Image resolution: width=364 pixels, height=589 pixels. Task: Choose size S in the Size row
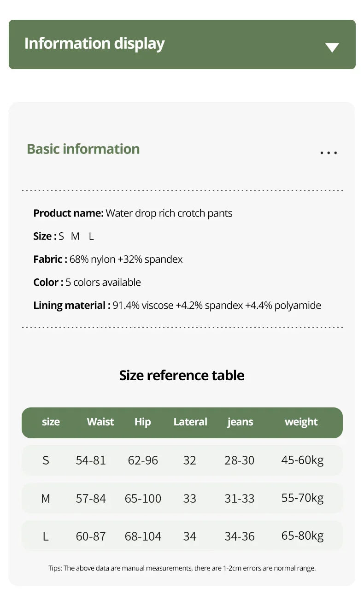(x=61, y=236)
